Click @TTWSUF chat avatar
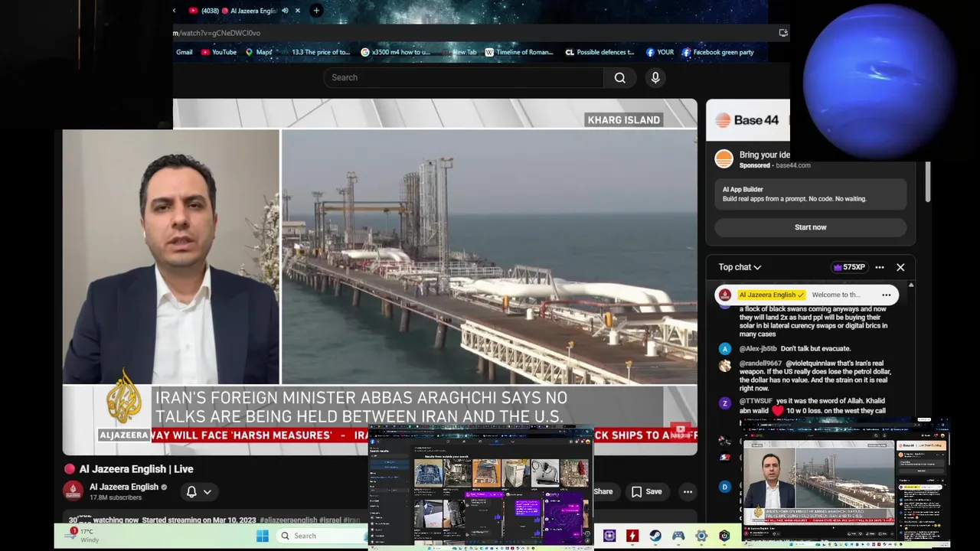The image size is (980, 551). (724, 403)
